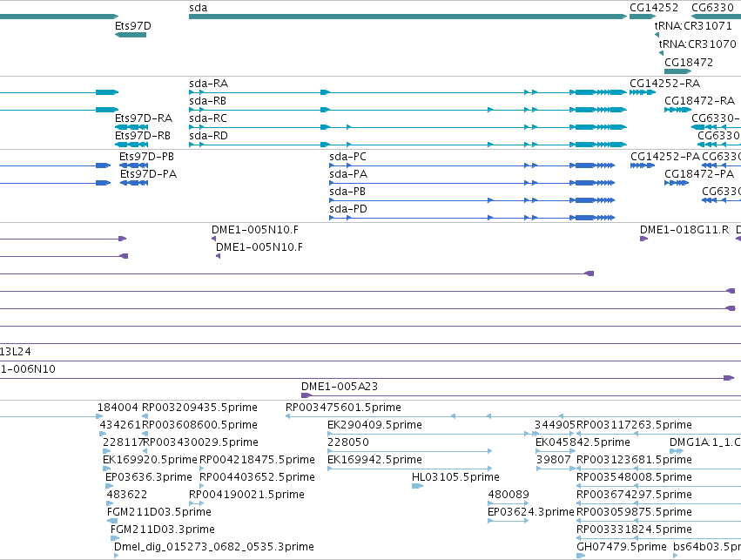Click the CG14252-PA protein label

665,157
